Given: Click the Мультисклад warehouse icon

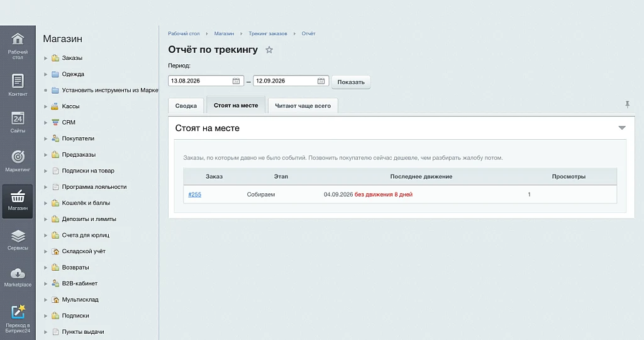Looking at the screenshot, I should (55, 299).
